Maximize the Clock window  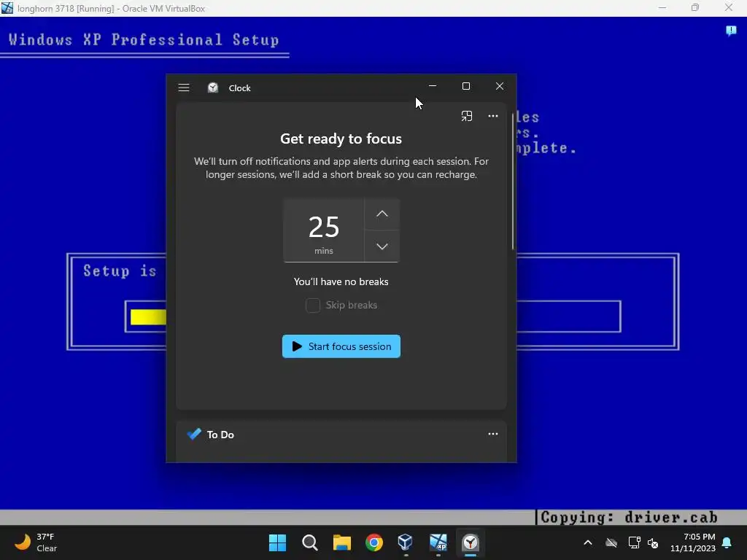point(466,86)
